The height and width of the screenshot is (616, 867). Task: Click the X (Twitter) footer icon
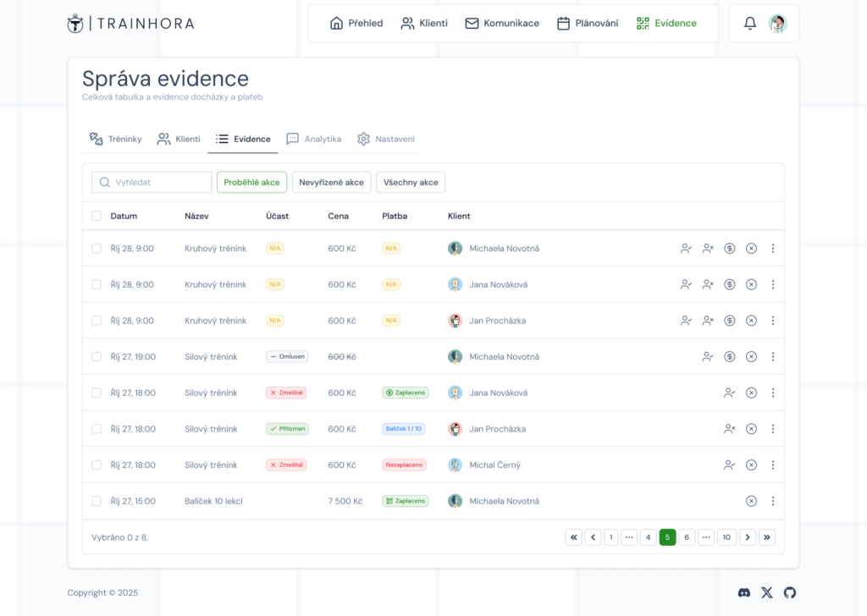pyautogui.click(x=767, y=593)
